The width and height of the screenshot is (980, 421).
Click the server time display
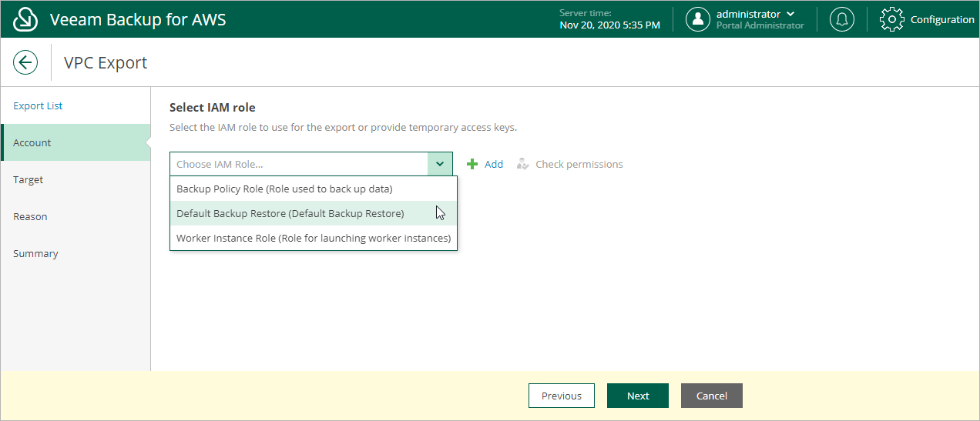[610, 19]
